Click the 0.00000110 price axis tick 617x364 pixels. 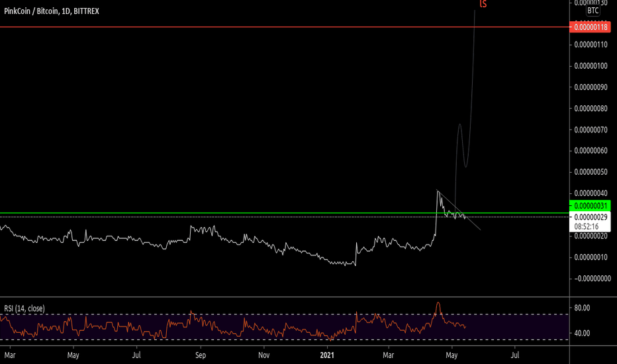tap(591, 44)
